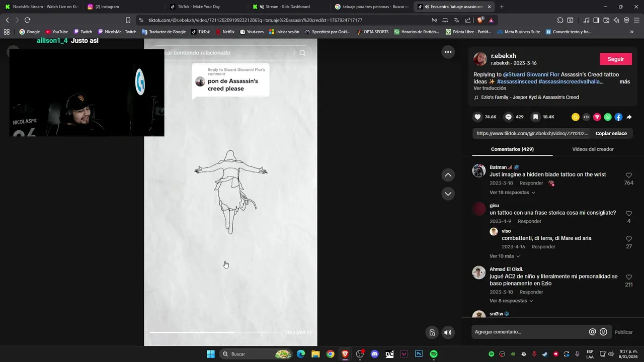644x362 pixels.
Task: Like the video with the heart icon
Action: (x=477, y=117)
